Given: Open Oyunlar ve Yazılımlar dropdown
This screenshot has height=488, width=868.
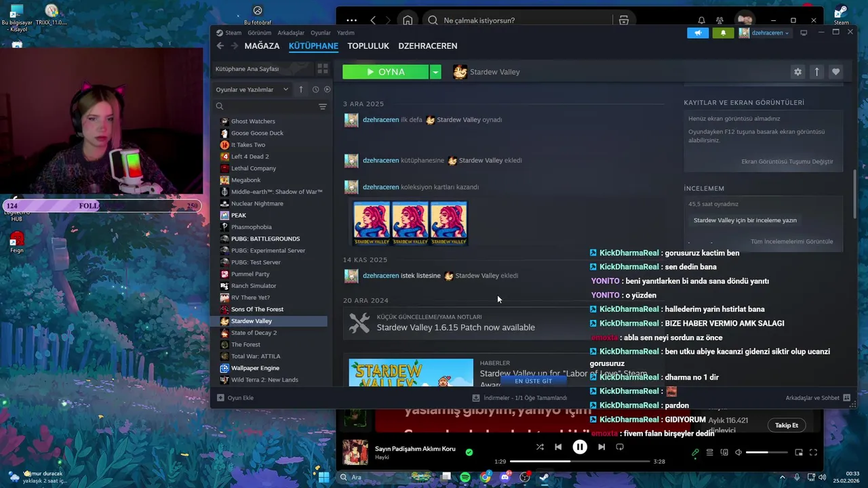Looking at the screenshot, I should tap(252, 89).
